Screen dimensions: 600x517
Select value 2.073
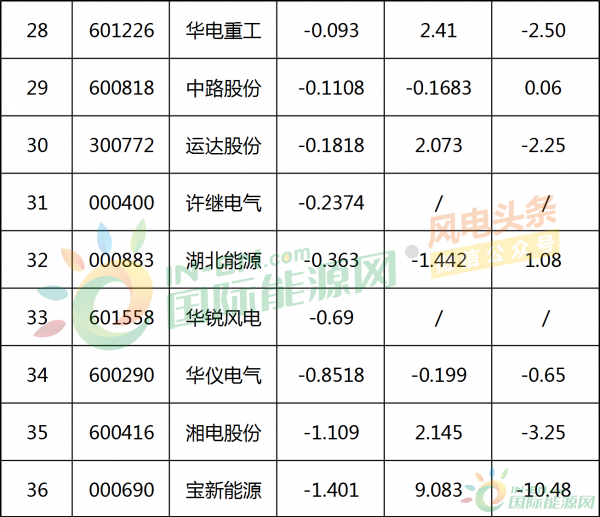click(438, 145)
